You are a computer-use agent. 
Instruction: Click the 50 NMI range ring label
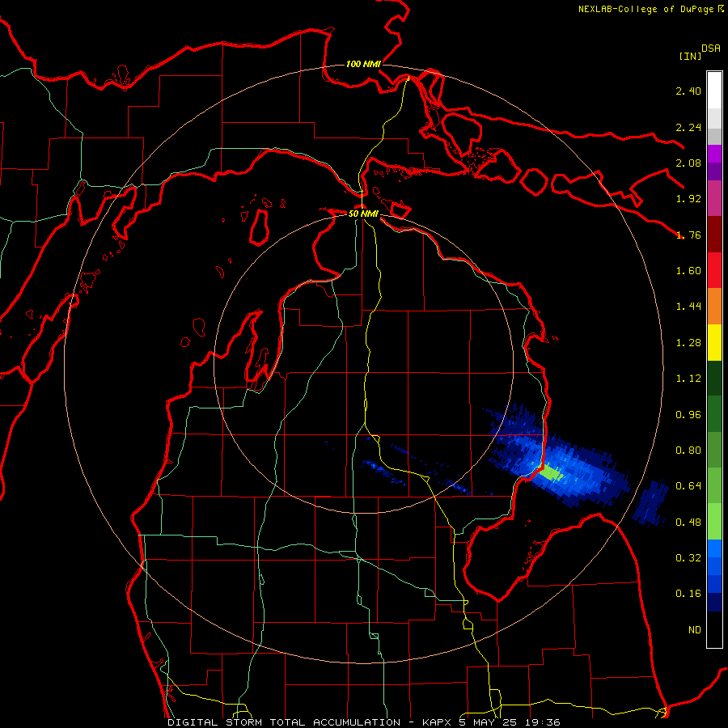point(363,214)
